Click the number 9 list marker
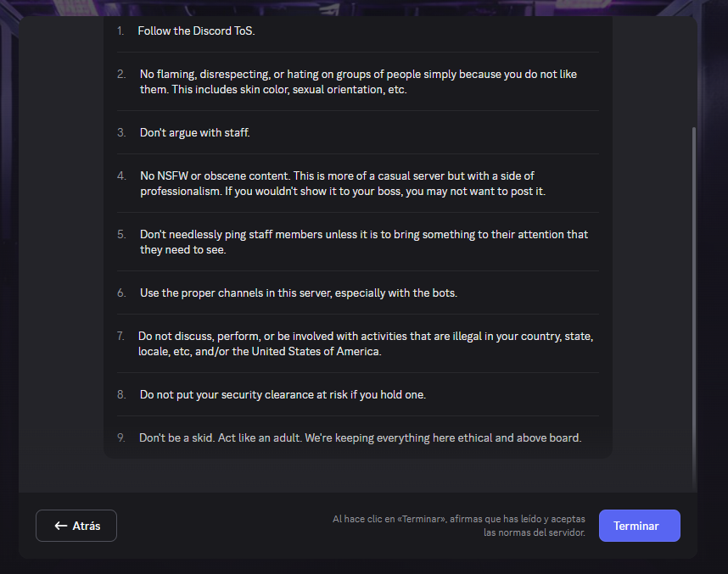Image resolution: width=728 pixels, height=574 pixels. point(120,437)
